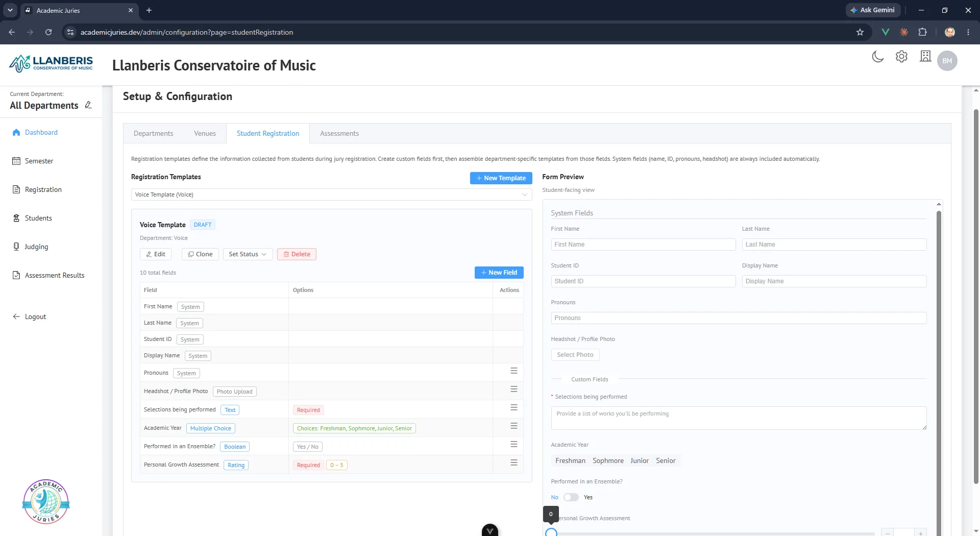Click the Personal Growth Assessment slider handle
Image resolution: width=980 pixels, height=536 pixels.
point(551,532)
